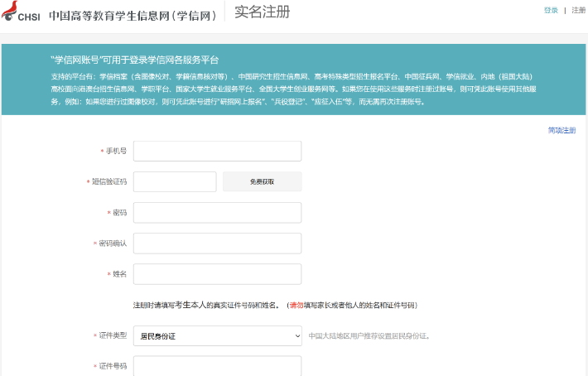The width and height of the screenshot is (588, 376).
Task: Expand the 证件类型 dropdown showing 居民身份证
Action: click(217, 336)
